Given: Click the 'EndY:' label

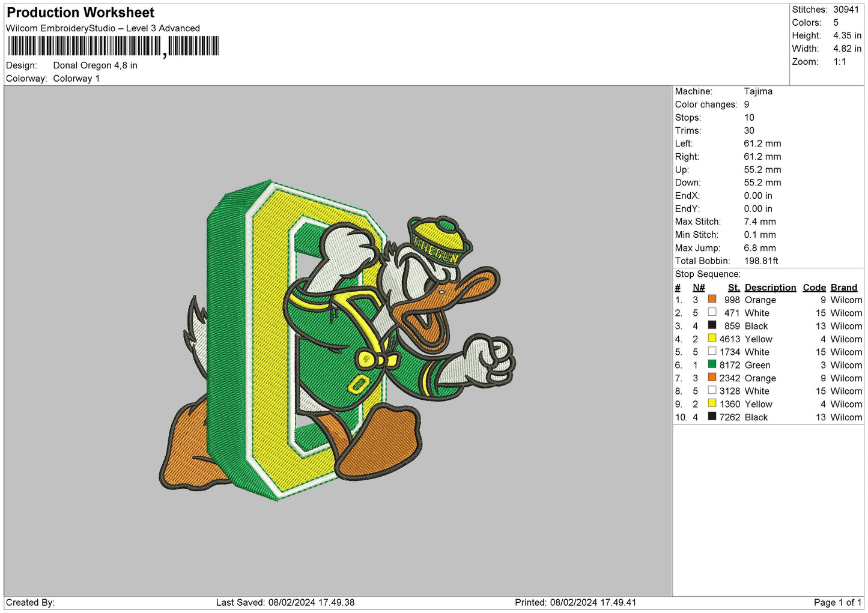Looking at the screenshot, I should tap(687, 209).
